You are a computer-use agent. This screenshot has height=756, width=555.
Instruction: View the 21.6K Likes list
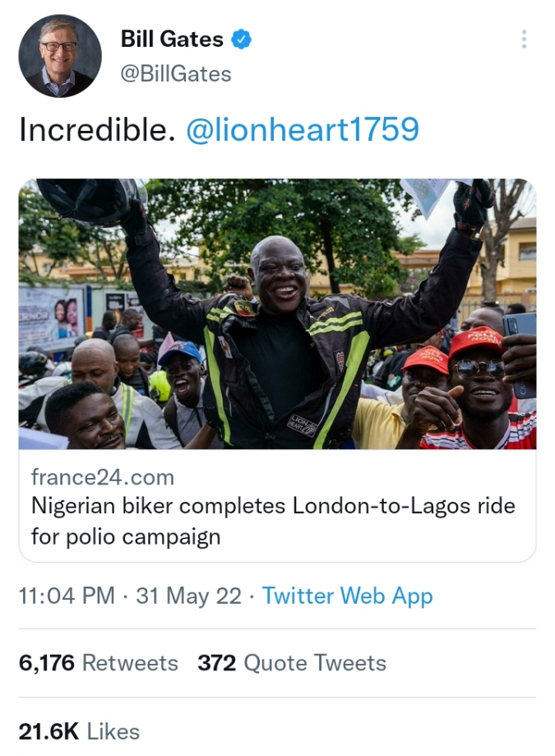click(x=80, y=731)
